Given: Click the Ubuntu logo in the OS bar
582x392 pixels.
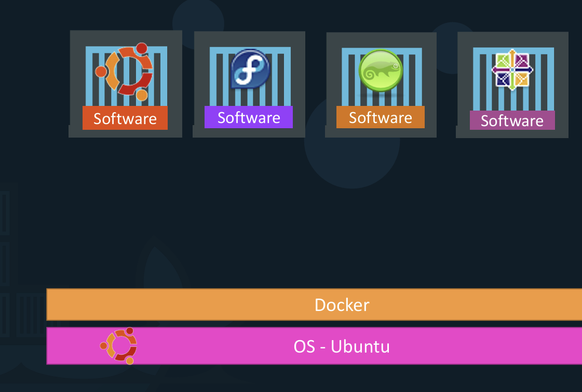Looking at the screenshot, I should click(x=119, y=346).
